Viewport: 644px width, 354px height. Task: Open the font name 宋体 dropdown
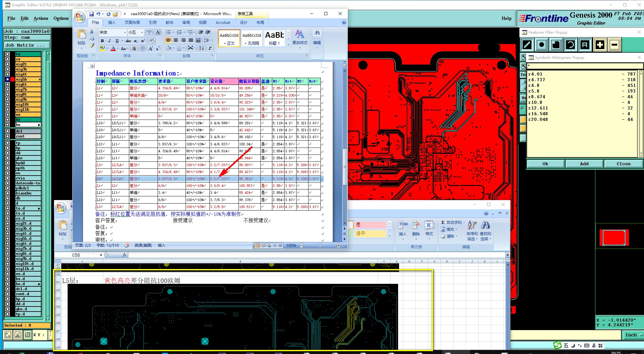(x=125, y=32)
